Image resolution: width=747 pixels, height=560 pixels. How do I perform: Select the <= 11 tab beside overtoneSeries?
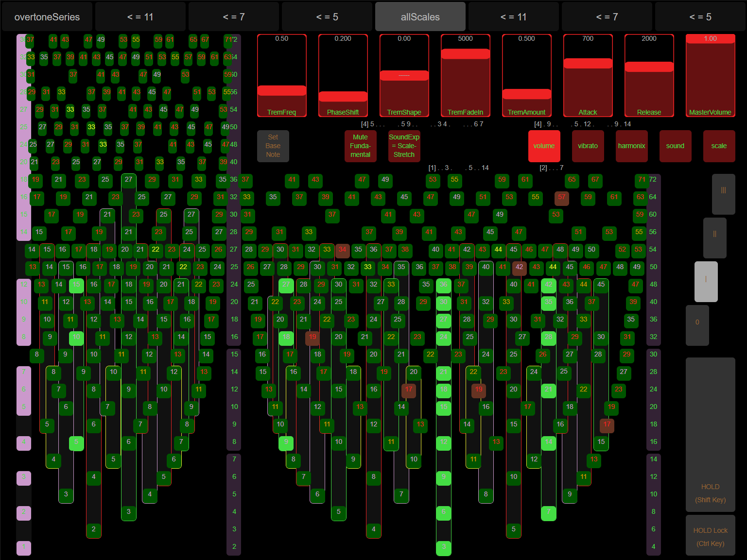tap(140, 17)
